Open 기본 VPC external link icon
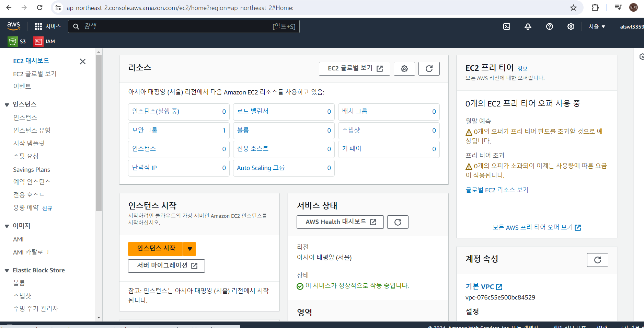This screenshot has width=644, height=328. 499,287
